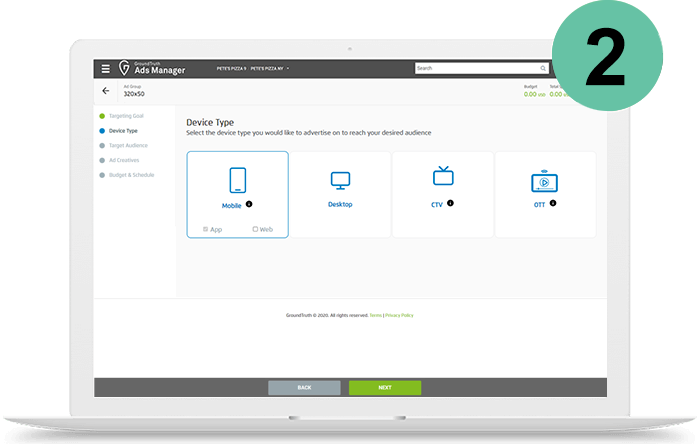Open the hamburger navigation menu

[x=105, y=69]
